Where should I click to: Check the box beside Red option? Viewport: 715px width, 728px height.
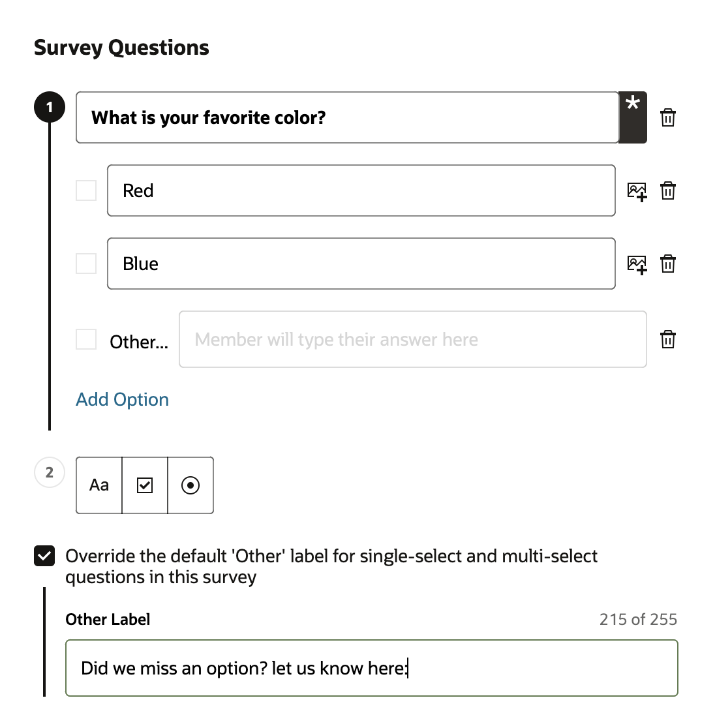click(x=86, y=190)
